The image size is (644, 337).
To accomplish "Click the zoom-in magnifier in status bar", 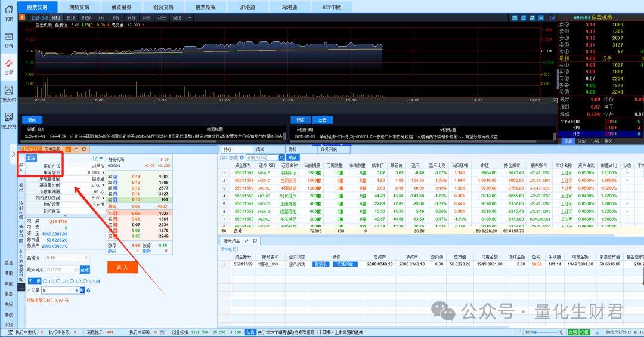I will pyautogui.click(x=561, y=332).
